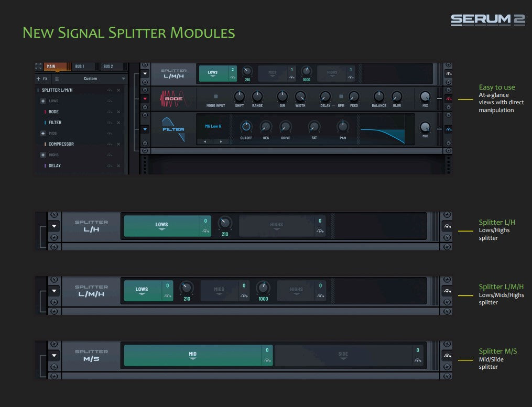Select the MIDS band in standalone Splitter L/M/H
Image resolution: width=532 pixels, height=407 pixels.
219,291
